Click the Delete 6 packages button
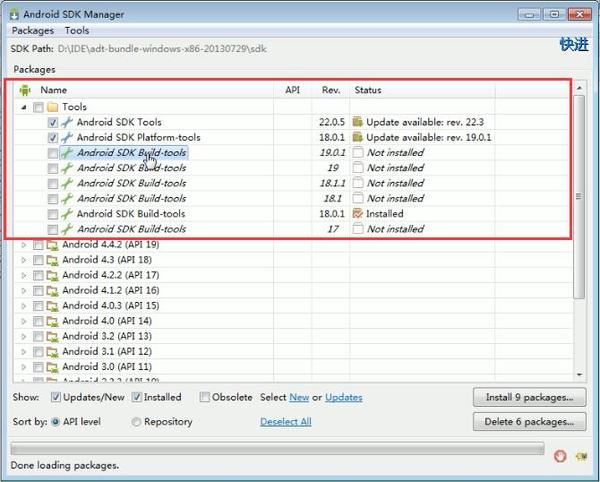 (x=529, y=422)
